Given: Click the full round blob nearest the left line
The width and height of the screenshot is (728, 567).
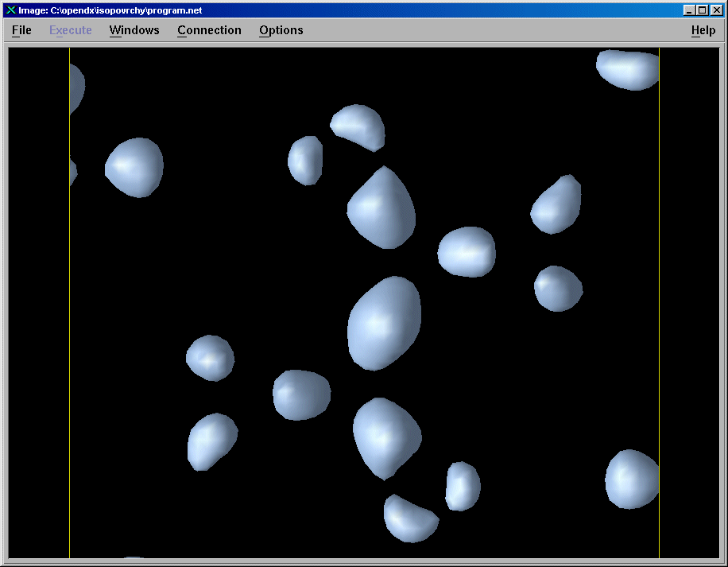Looking at the screenshot, I should 134,167.
